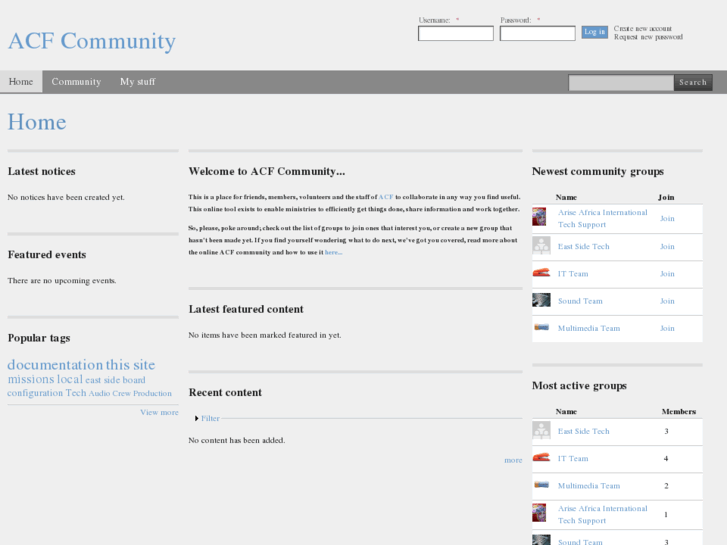Join Arise Africa International Tech Support group
Image resolution: width=727 pixels, height=545 pixels.
[x=667, y=218]
